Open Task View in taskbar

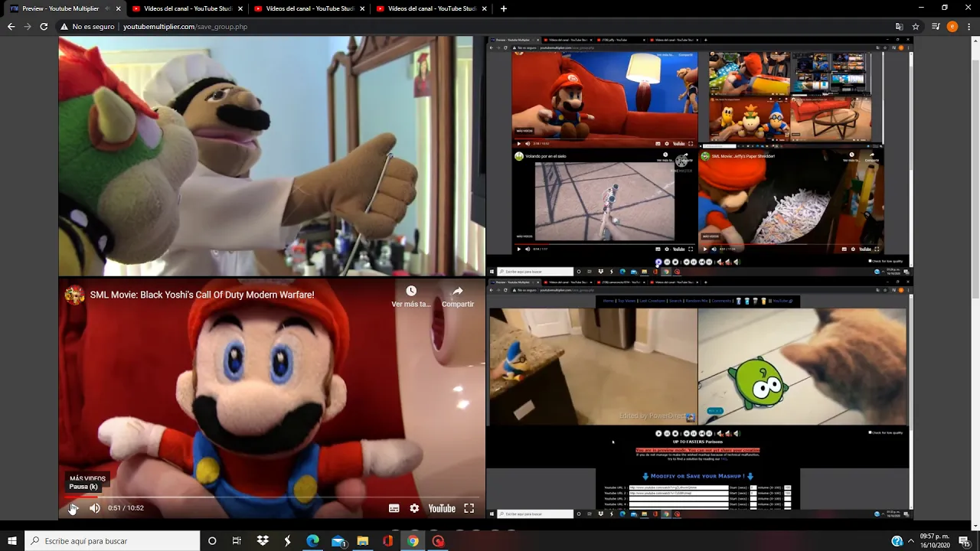click(x=237, y=541)
